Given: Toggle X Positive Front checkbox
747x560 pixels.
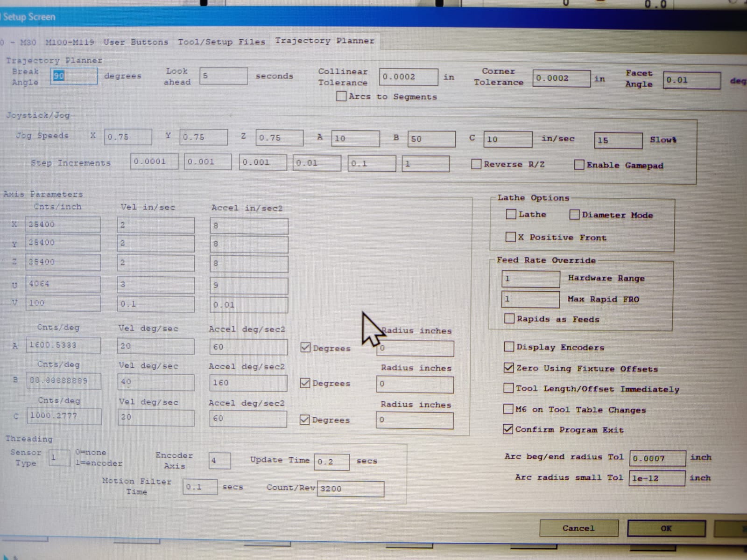Looking at the screenshot, I should coord(511,237).
